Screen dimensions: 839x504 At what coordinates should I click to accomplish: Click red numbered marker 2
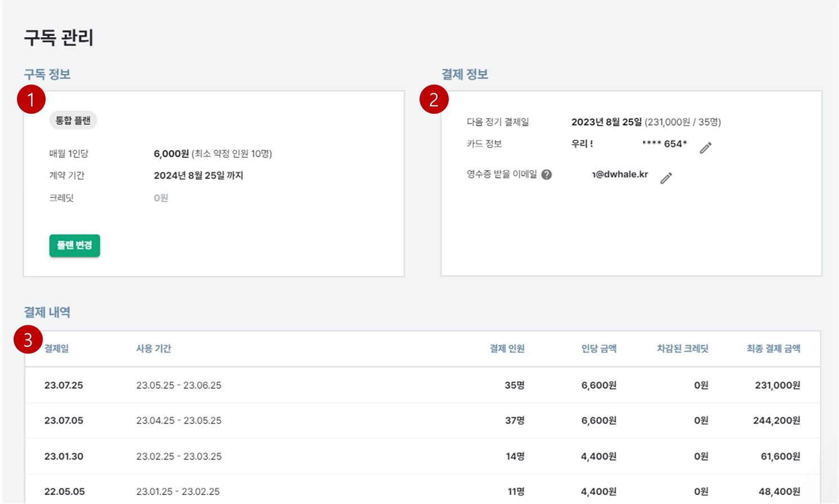pos(434,100)
